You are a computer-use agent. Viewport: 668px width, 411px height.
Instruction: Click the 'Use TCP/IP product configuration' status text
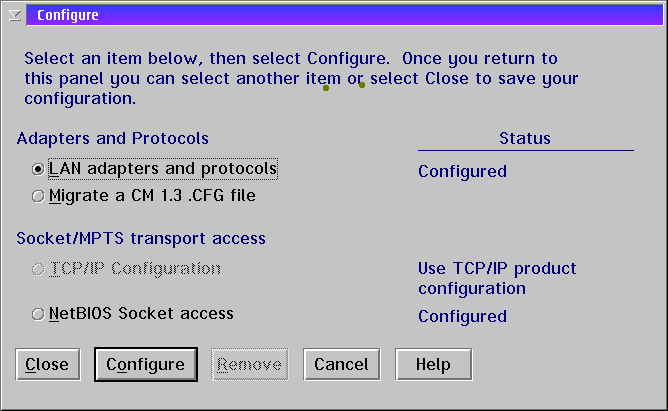pyautogui.click(x=497, y=279)
